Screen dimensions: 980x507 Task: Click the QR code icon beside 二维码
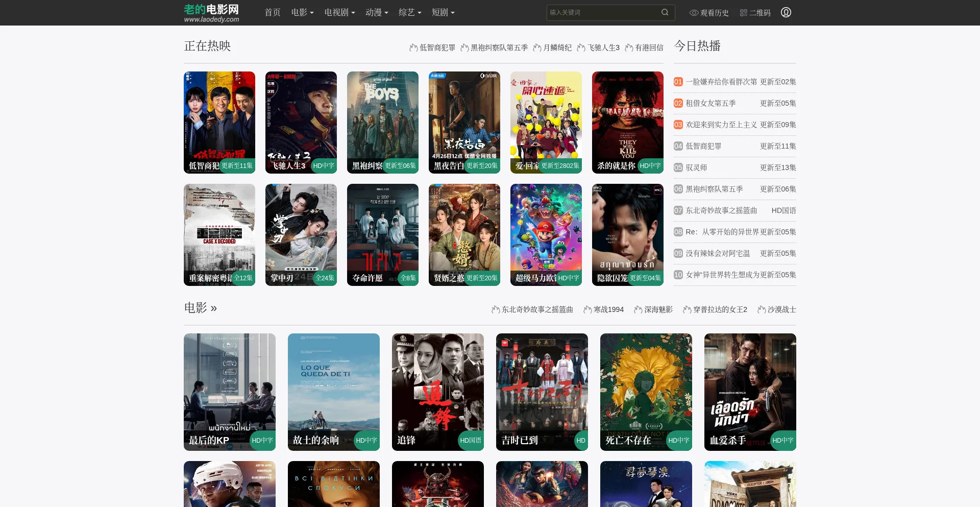tap(743, 13)
